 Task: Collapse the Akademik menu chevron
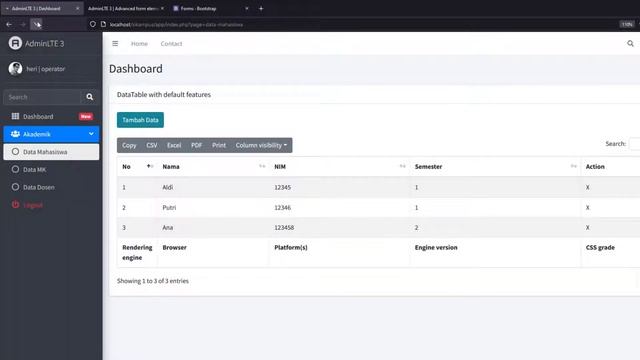91,134
